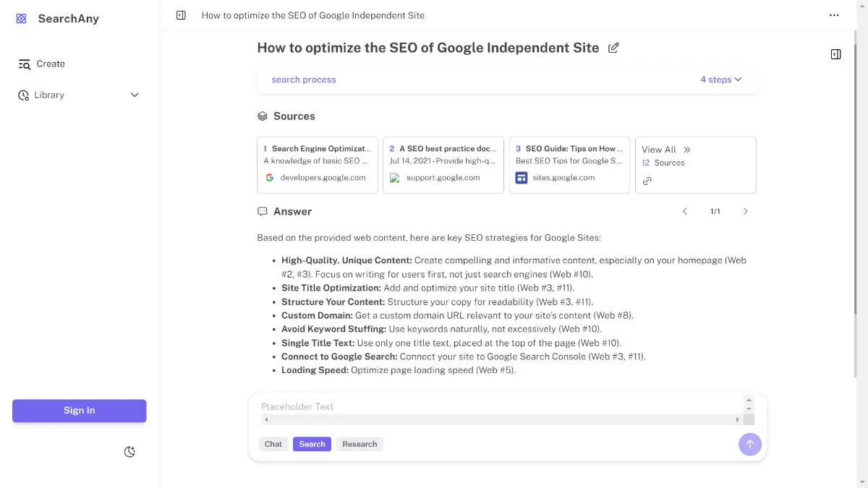Click the horizontal scrollbar in text input

501,419
